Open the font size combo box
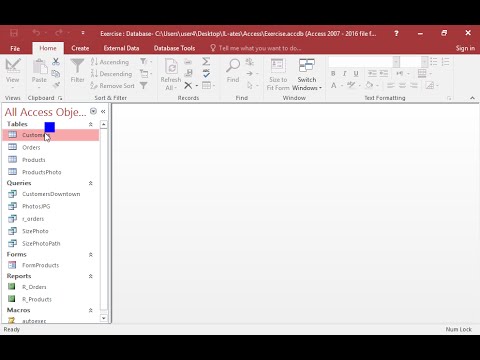This screenshot has height=360, width=480. click(x=424, y=62)
